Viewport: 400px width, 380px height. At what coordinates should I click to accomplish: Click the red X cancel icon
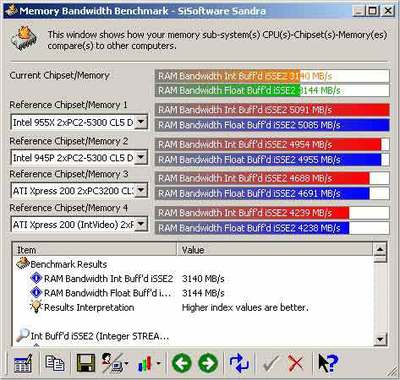click(296, 364)
